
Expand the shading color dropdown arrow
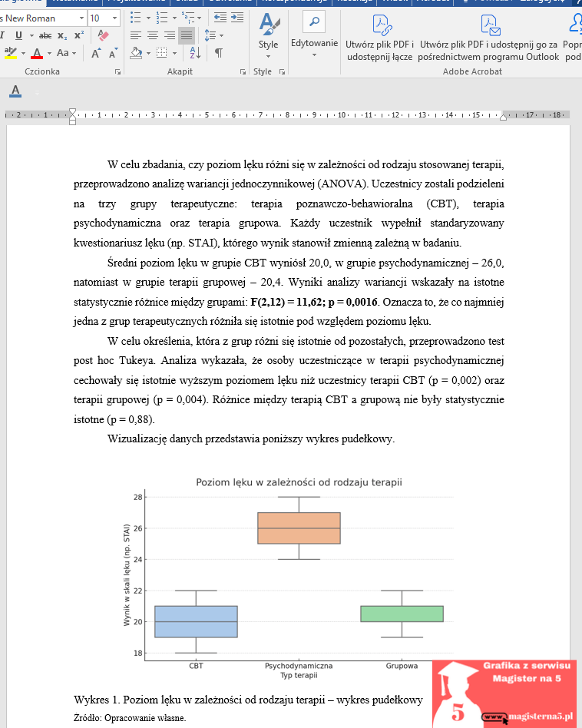pos(148,54)
